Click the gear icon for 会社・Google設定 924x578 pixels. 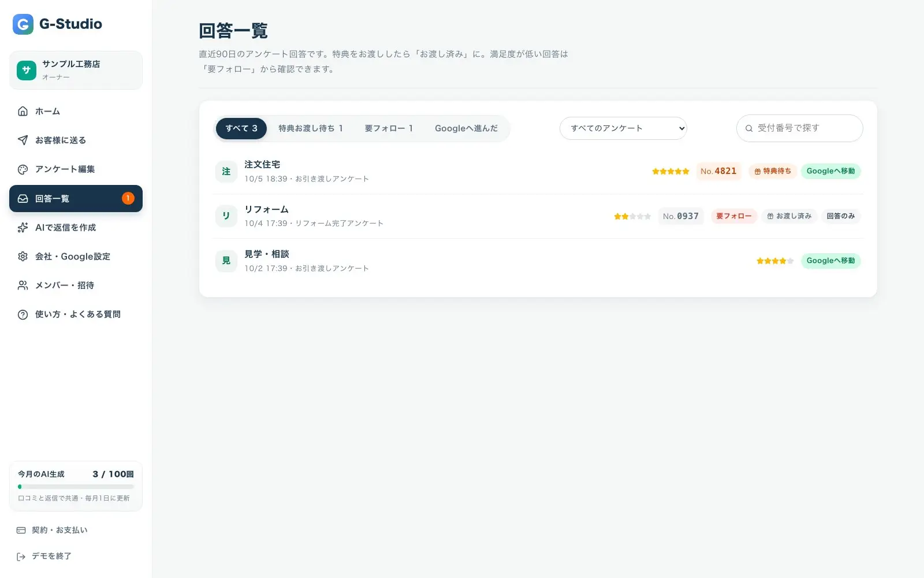pos(23,256)
